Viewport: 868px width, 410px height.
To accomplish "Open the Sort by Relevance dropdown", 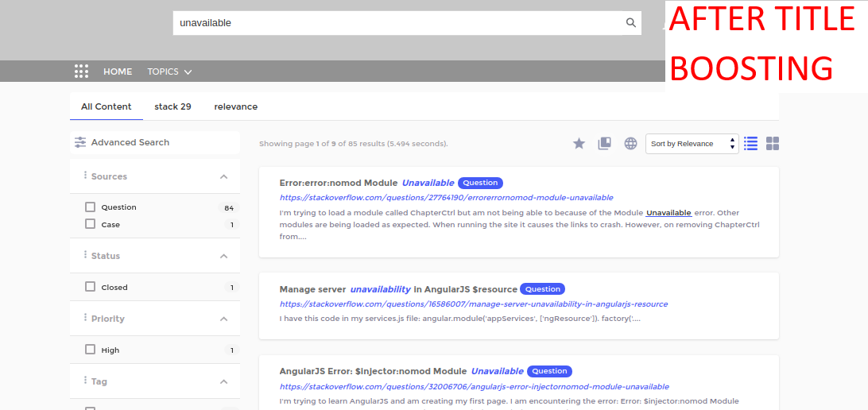I will tap(692, 144).
